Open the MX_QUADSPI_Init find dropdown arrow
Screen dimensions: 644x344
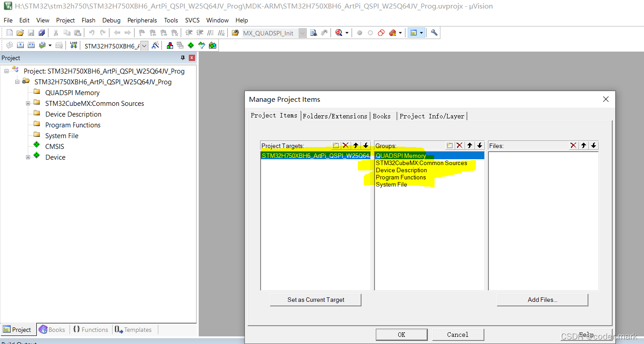point(303,33)
